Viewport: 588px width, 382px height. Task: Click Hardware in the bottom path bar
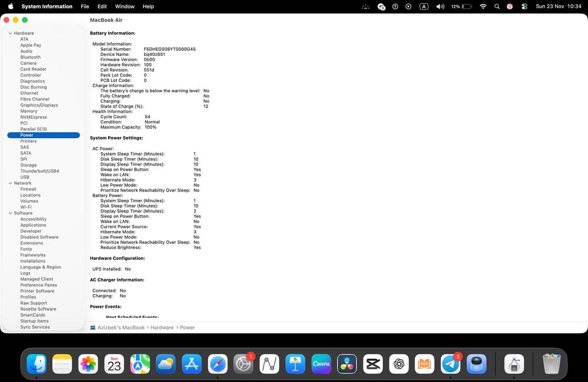[162, 328]
